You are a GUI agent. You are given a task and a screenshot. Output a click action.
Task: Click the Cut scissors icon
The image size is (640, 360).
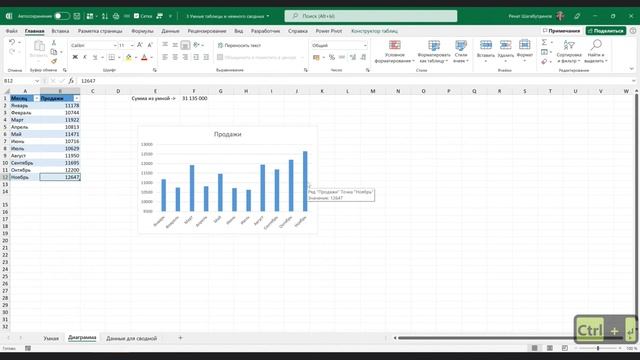tap(53, 42)
